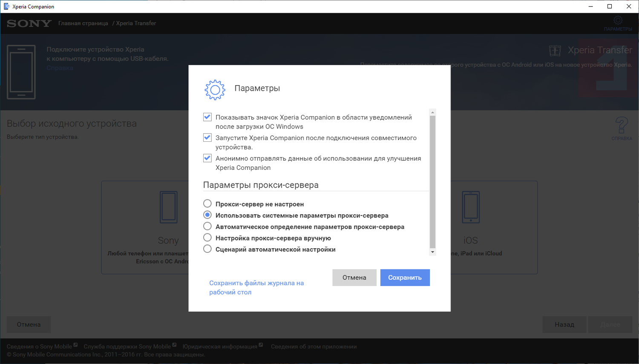The height and width of the screenshot is (364, 639).
Task: Open Главная страница breadcrumb
Action: [x=83, y=23]
